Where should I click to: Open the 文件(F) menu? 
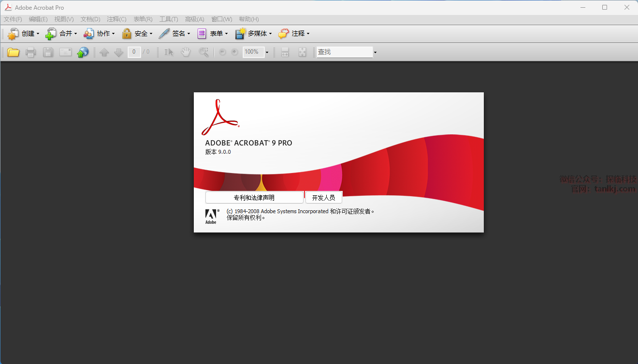(x=13, y=19)
